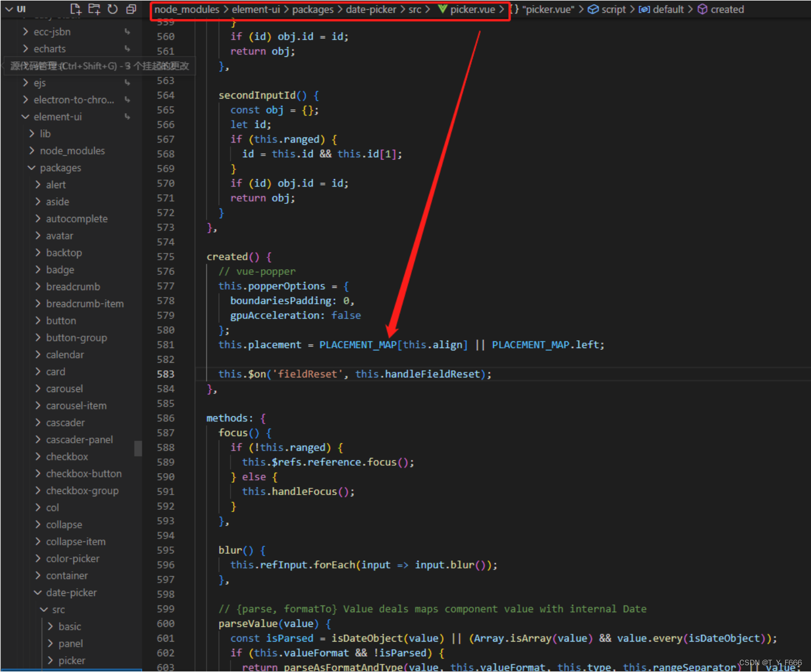
Task: Open the alert package folder
Action: [x=56, y=185]
